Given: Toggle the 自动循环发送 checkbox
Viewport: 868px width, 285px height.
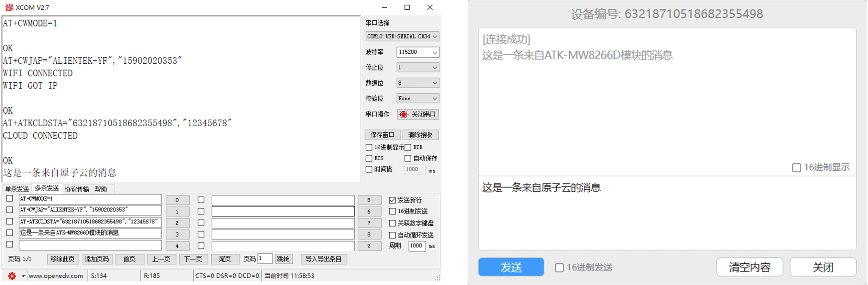Looking at the screenshot, I should (x=392, y=235).
